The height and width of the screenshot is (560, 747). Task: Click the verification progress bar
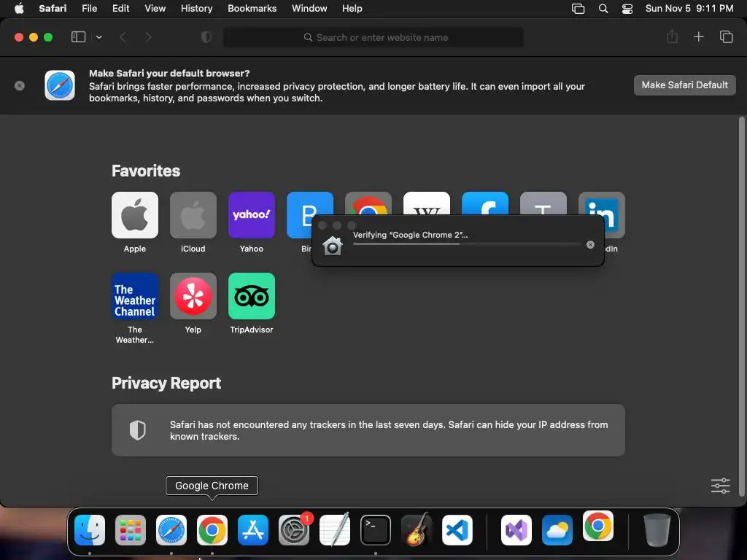467,244
